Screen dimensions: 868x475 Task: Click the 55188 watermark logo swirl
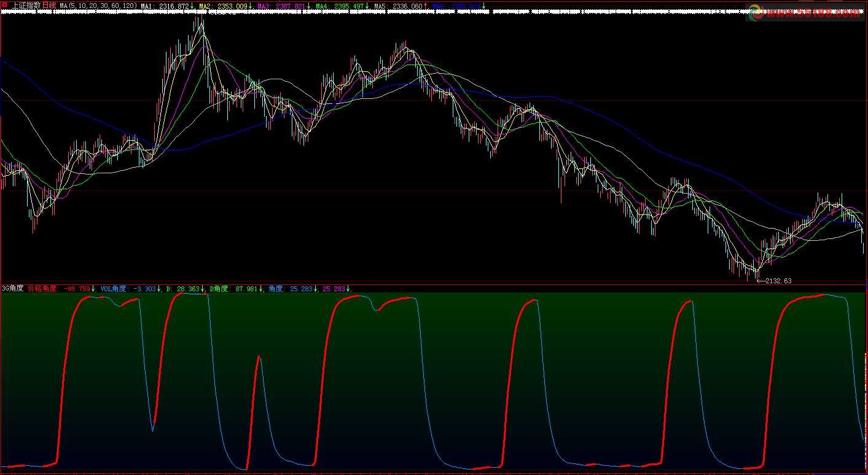click(755, 11)
